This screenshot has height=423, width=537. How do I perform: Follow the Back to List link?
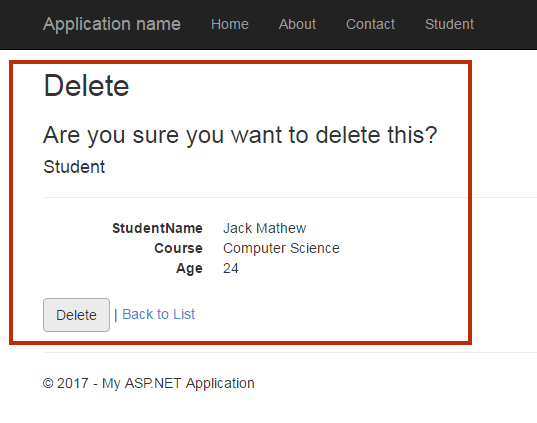(x=159, y=314)
